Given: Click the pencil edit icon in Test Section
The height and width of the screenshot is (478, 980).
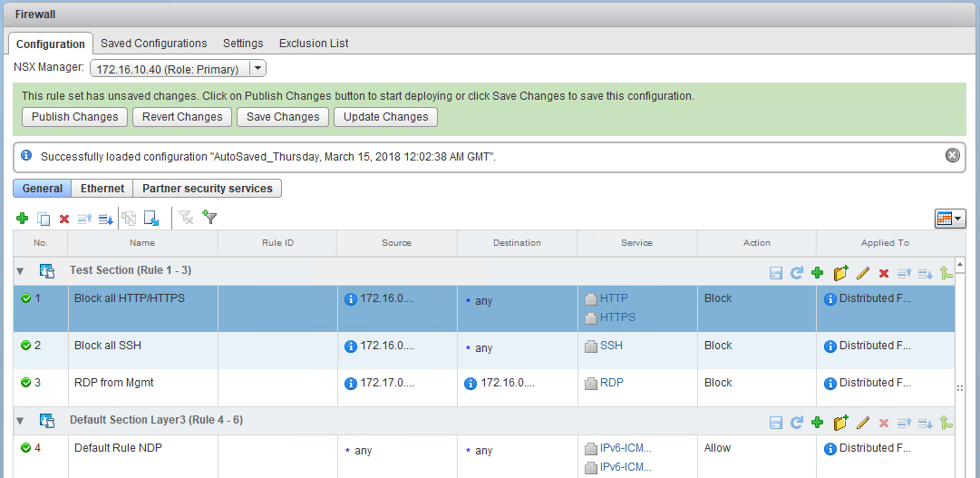Looking at the screenshot, I should (863, 271).
